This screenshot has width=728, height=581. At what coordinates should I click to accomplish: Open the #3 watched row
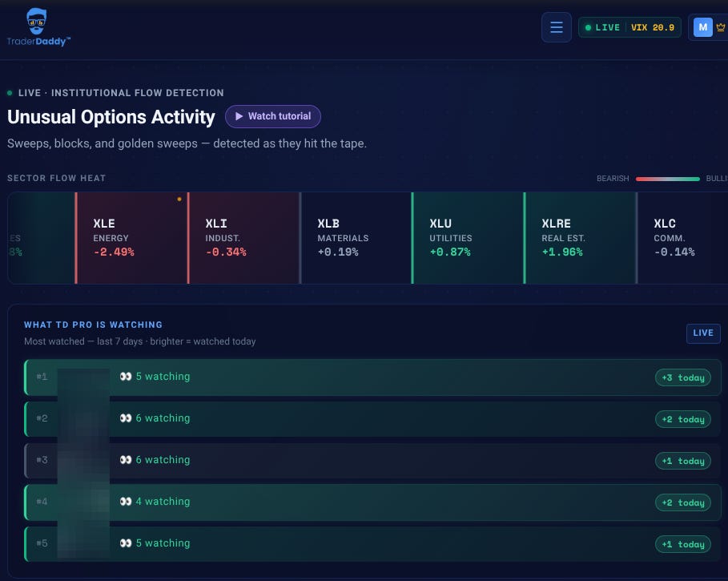[x=373, y=461]
